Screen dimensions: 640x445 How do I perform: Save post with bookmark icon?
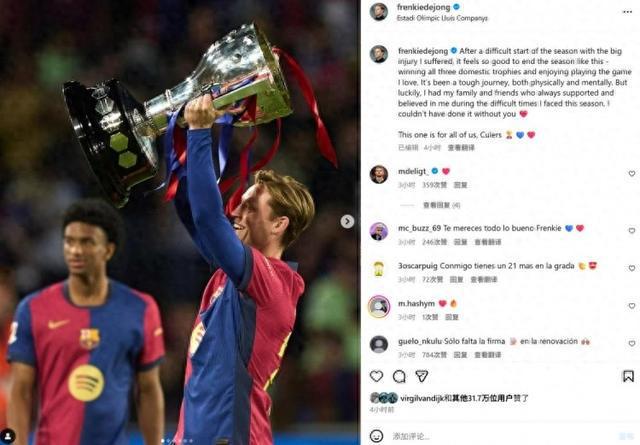pos(628,376)
